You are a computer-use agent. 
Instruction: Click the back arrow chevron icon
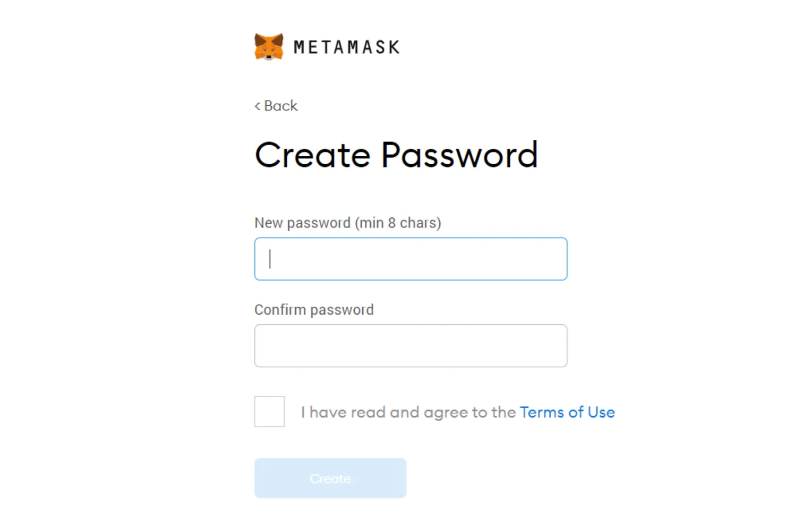[x=257, y=106]
